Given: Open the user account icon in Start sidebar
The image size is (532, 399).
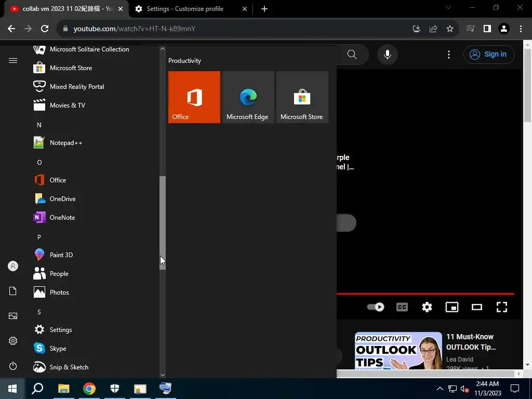Looking at the screenshot, I should click(13, 266).
